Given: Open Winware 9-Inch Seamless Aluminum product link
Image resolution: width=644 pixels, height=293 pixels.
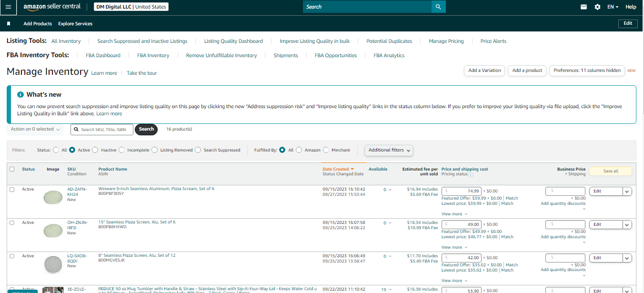Looking at the screenshot, I should click(156, 189).
